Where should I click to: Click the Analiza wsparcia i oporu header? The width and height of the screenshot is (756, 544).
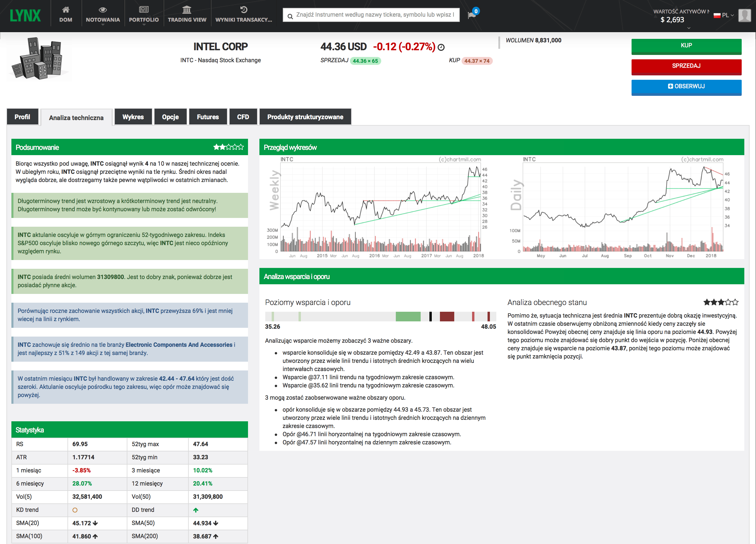502,276
